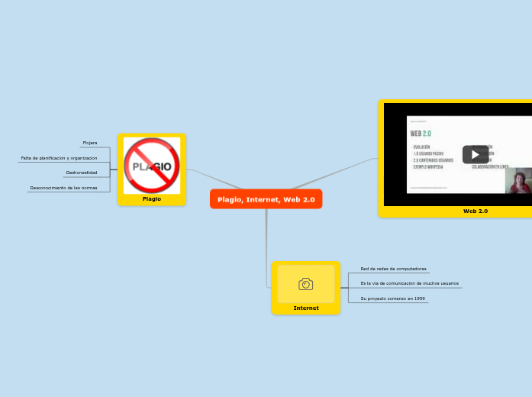Screen dimensions: 532x397
Task: Select the Flojera subtopic
Action: pos(90,143)
